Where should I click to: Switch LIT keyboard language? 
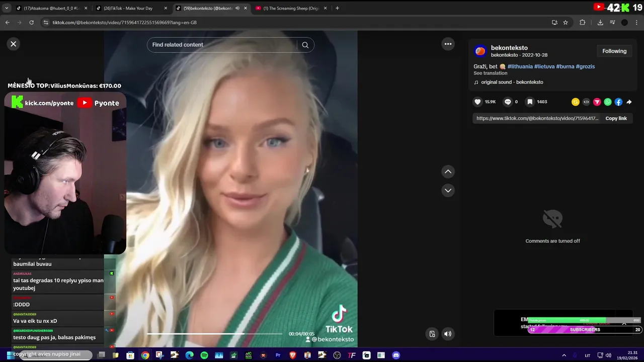(587, 355)
